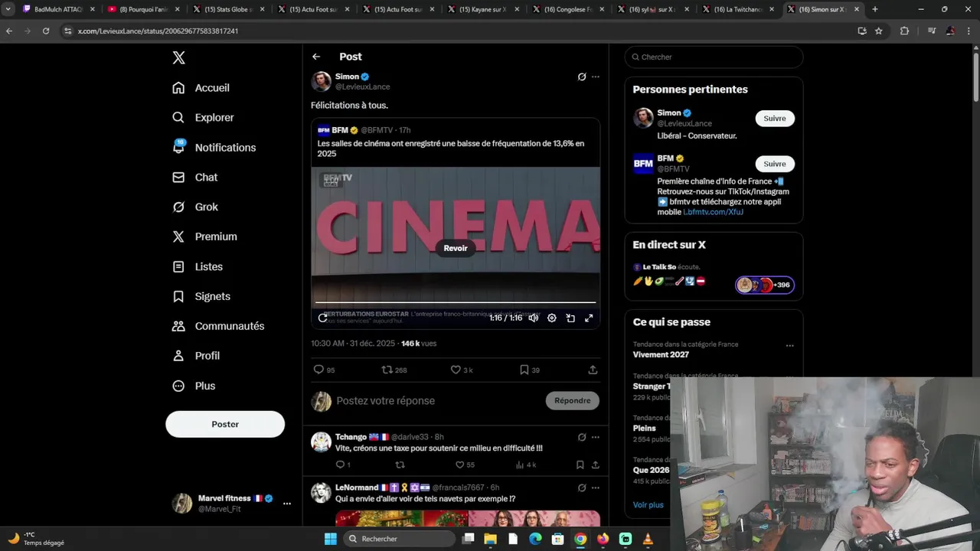Screen dimensions: 980x551
Task: Open Chrome extensions puzzle icon
Action: [x=904, y=31]
